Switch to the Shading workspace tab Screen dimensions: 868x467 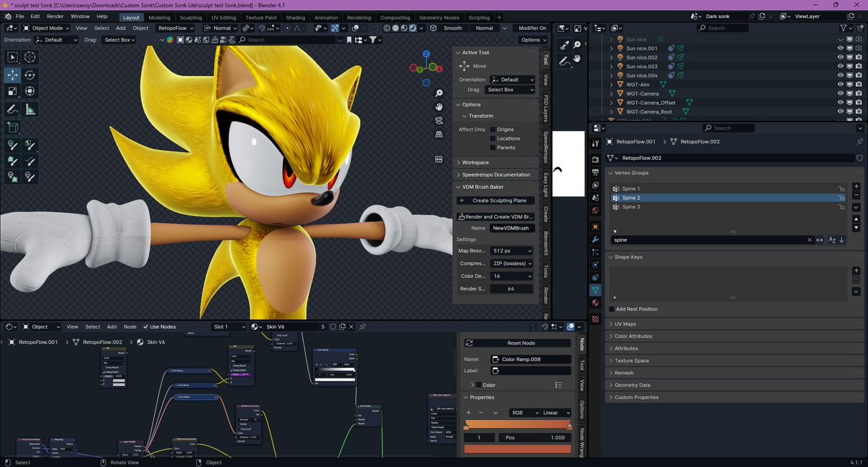(295, 17)
